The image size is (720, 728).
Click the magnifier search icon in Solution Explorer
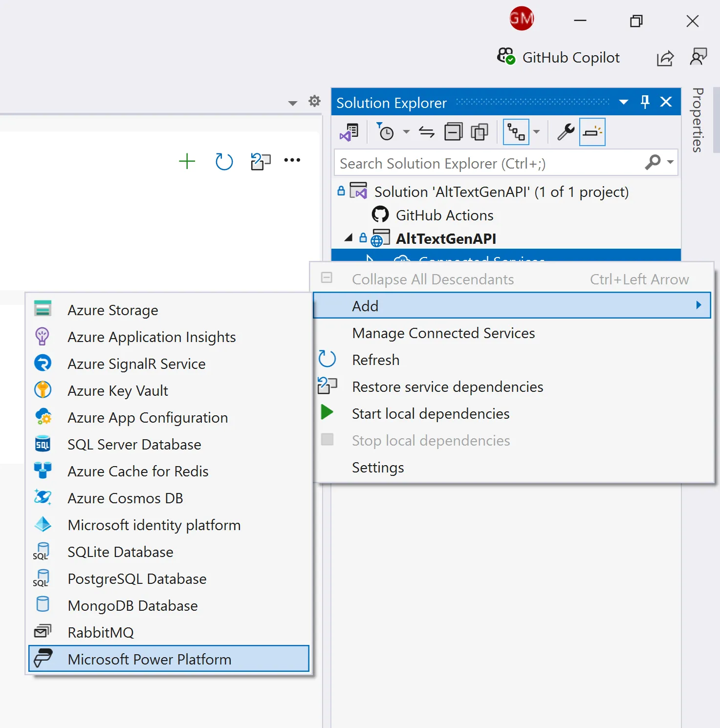653,162
